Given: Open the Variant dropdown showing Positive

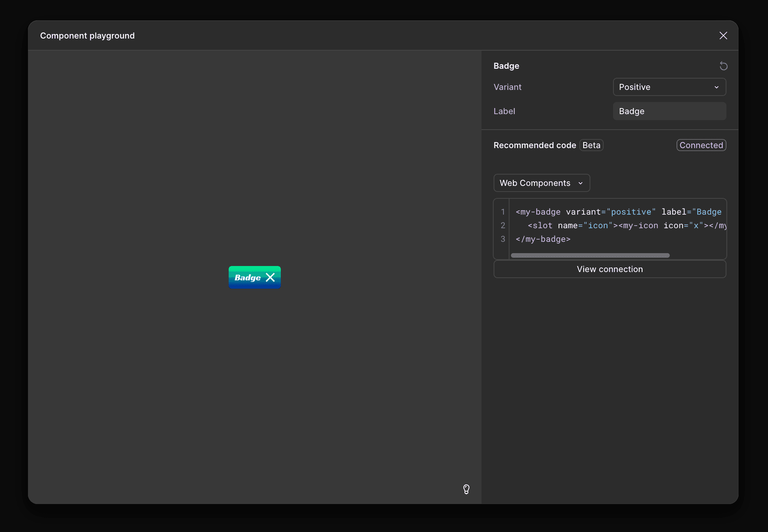Looking at the screenshot, I should tap(669, 87).
